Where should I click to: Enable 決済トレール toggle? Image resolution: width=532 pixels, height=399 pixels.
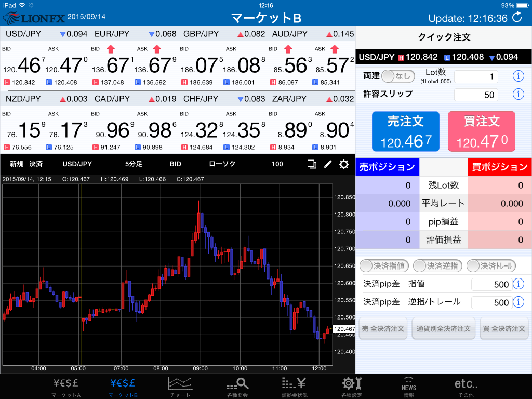click(x=491, y=266)
